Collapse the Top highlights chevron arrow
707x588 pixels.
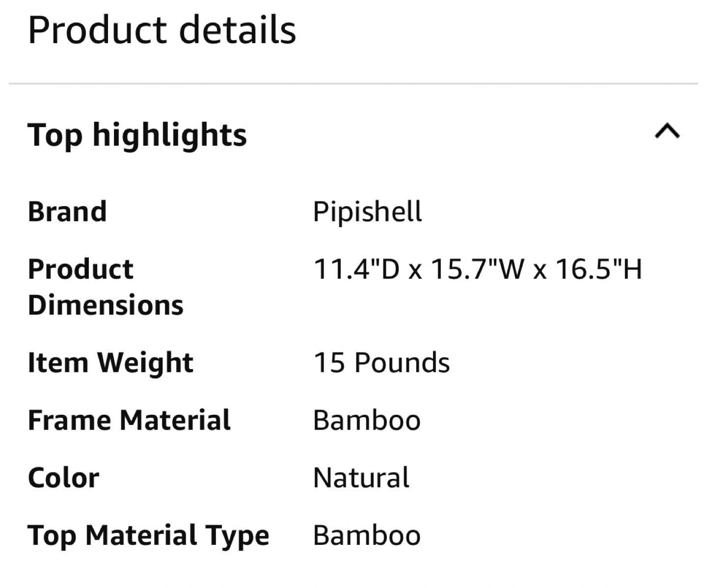click(667, 132)
